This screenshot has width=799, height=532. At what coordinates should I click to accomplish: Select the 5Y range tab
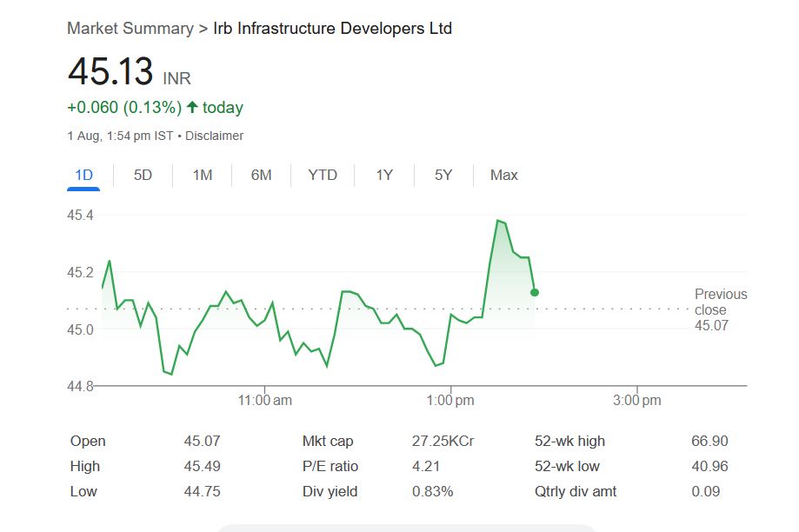click(443, 175)
